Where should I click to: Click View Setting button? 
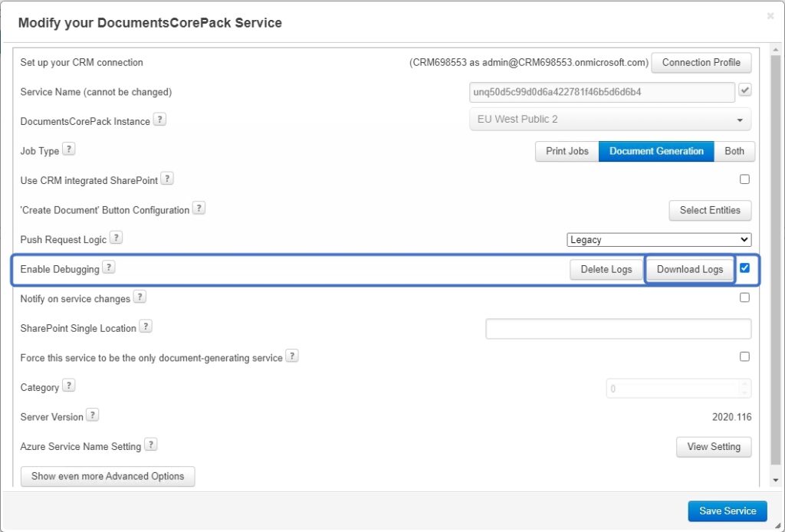(x=714, y=446)
